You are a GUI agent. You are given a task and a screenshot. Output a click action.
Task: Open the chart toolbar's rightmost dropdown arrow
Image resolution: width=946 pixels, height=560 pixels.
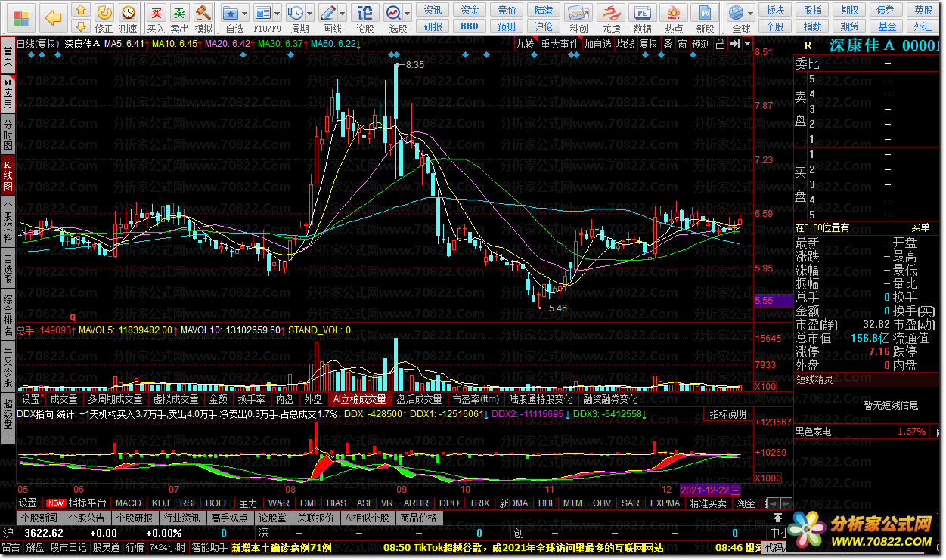click(746, 44)
